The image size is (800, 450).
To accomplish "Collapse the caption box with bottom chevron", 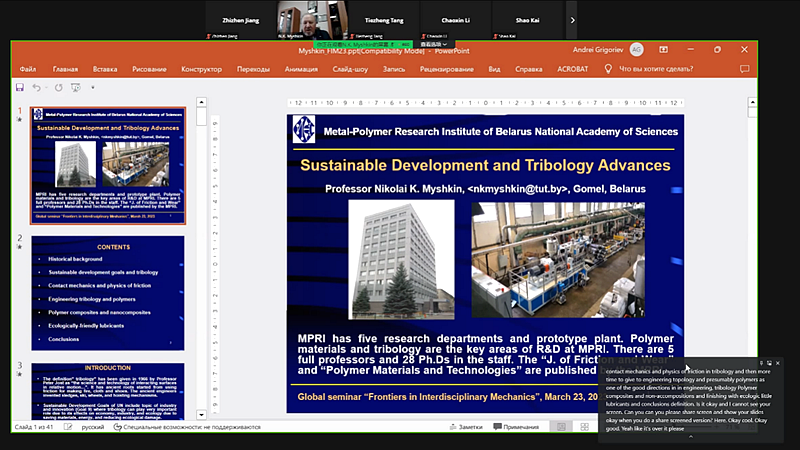I will pyautogui.click(x=691, y=437).
